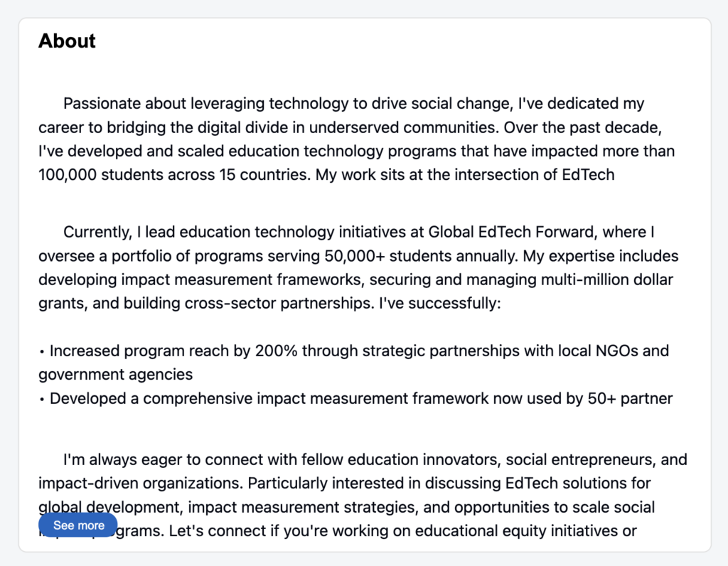
Task: Select the bullet about comprehensive impact measurement framework
Action: pos(355,398)
